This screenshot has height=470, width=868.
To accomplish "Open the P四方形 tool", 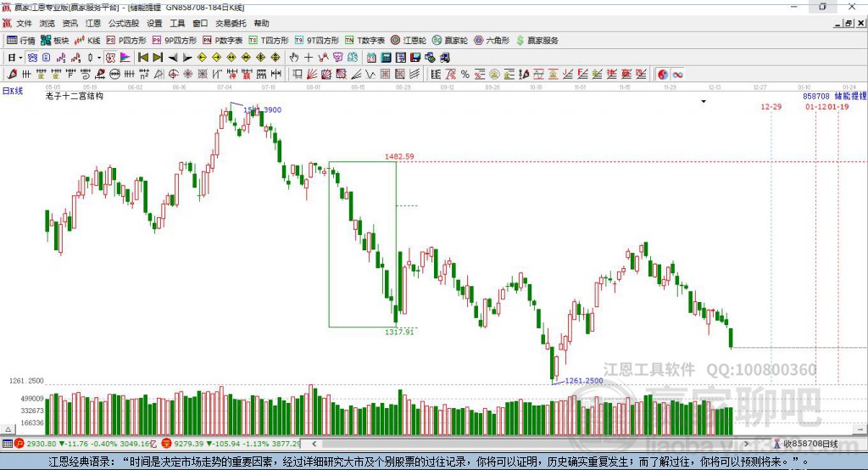I will pos(126,41).
